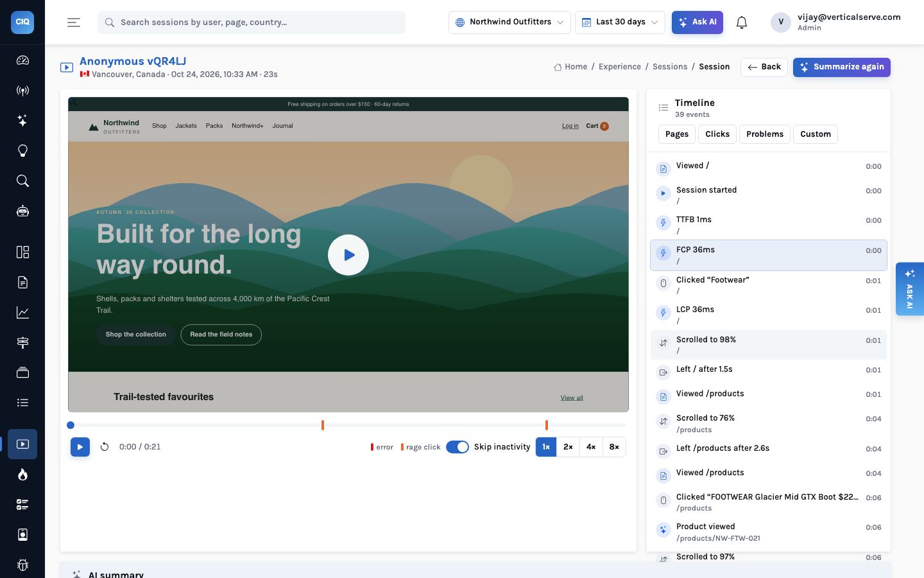Image resolution: width=924 pixels, height=578 pixels.
Task: Filter timeline by Problems
Action: tap(765, 134)
